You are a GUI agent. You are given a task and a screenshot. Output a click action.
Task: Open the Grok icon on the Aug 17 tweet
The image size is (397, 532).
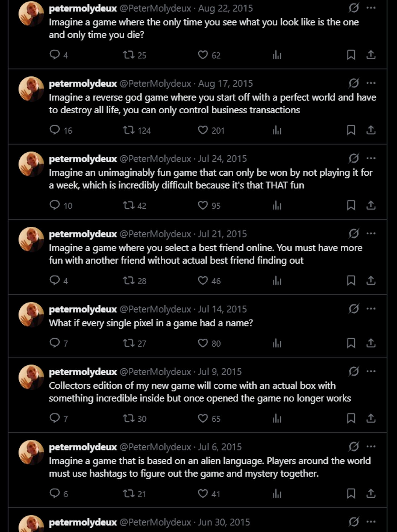point(354,83)
